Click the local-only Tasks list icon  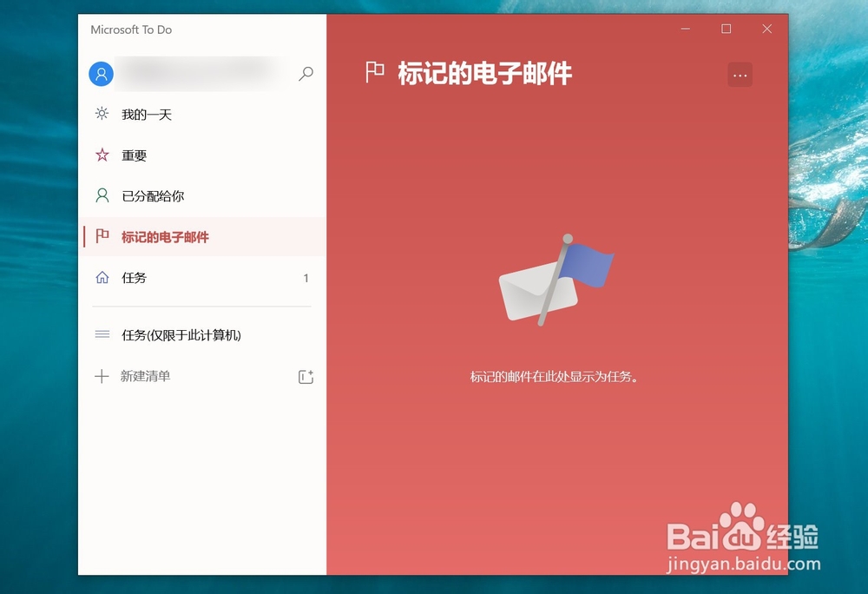click(102, 334)
